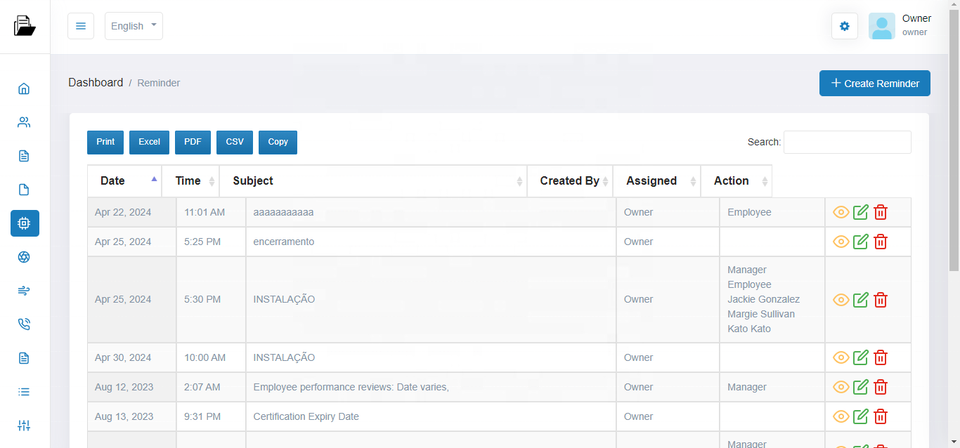
Task: Export the table with the PDF button
Action: click(192, 142)
